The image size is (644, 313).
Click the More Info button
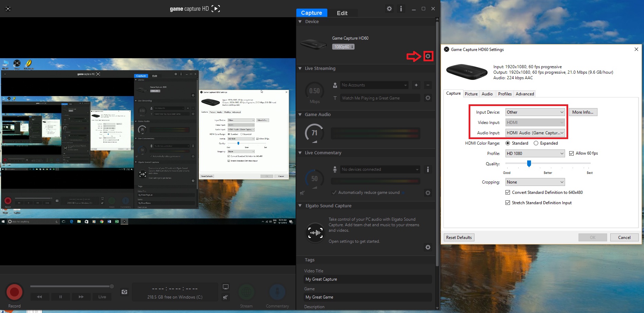tap(583, 112)
